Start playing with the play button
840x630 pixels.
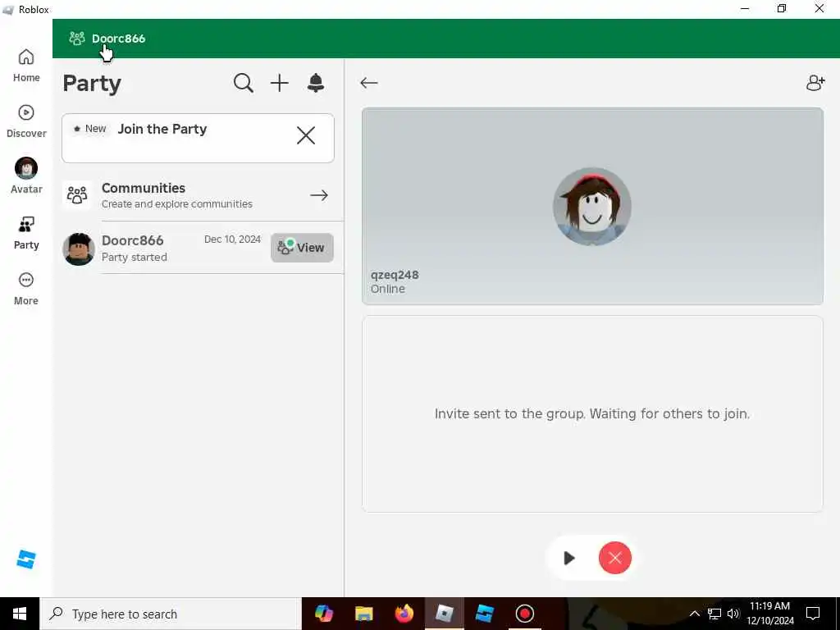(x=569, y=558)
